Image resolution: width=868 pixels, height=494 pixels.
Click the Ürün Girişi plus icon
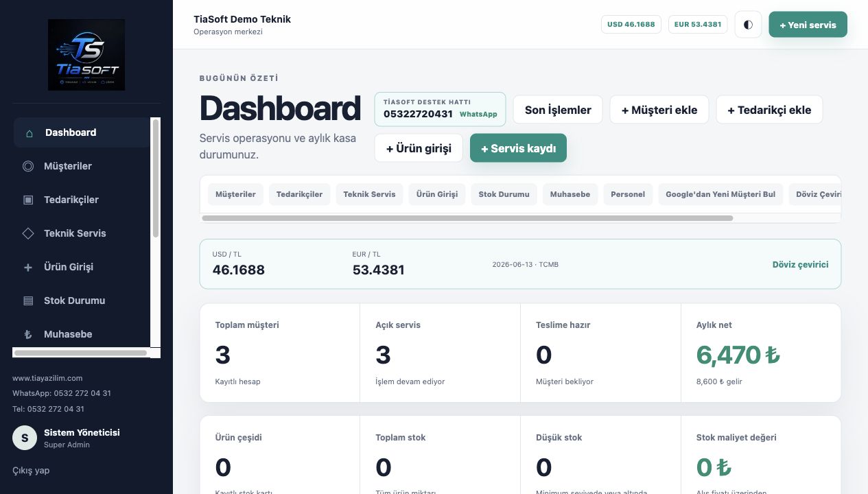coord(28,267)
